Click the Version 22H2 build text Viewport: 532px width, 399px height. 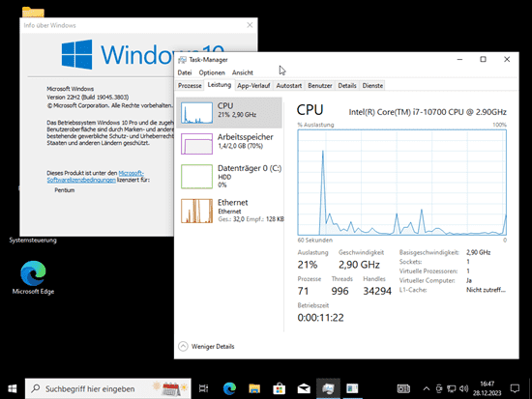[87, 98]
